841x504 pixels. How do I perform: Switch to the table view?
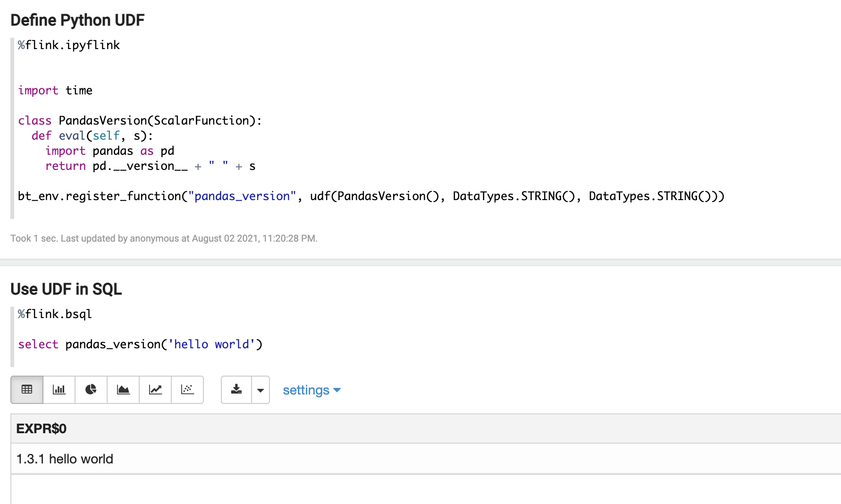click(x=27, y=390)
